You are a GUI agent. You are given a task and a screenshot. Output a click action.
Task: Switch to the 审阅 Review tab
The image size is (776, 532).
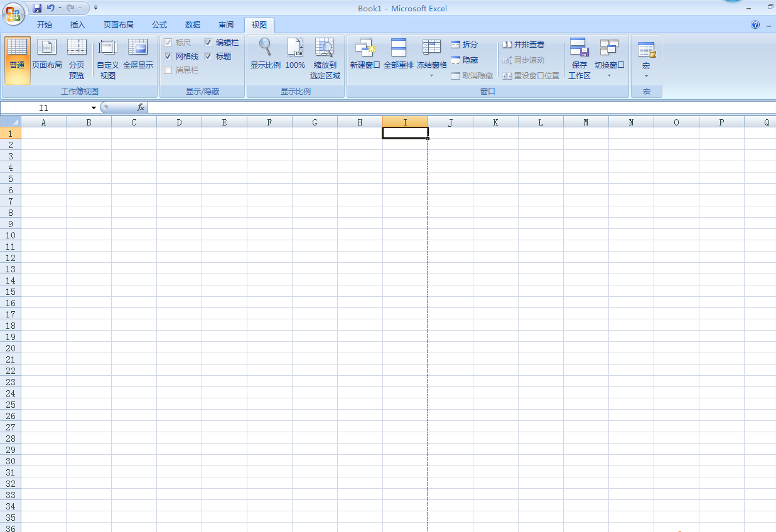(x=226, y=25)
